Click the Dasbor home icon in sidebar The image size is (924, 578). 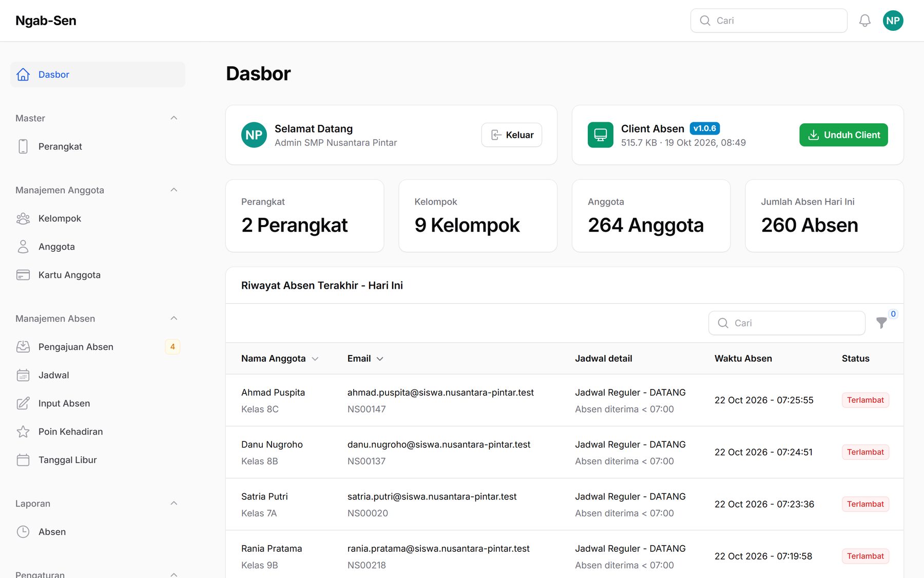coord(23,74)
